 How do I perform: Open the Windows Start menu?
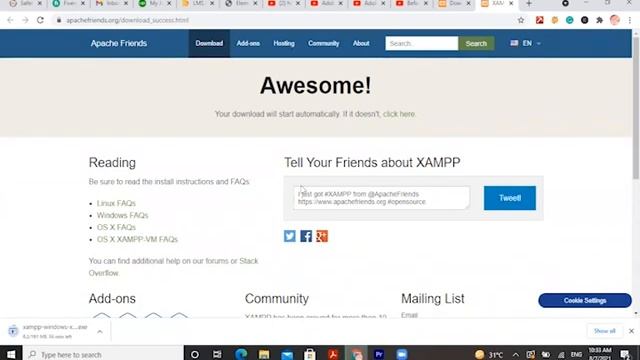pyautogui.click(x=11, y=354)
